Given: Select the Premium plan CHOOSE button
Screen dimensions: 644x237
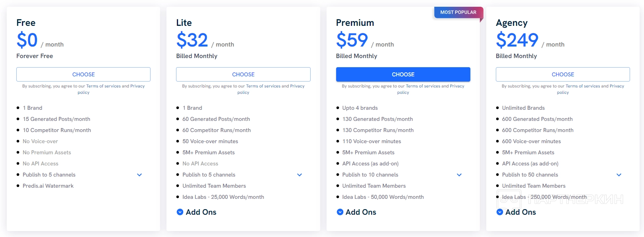Looking at the screenshot, I should [403, 74].
